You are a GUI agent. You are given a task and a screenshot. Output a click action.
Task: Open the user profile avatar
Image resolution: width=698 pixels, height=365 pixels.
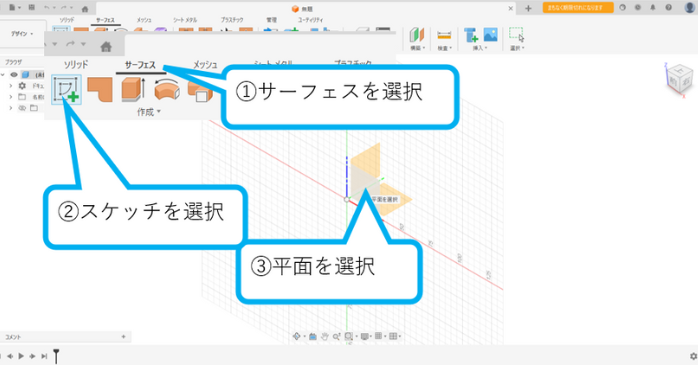[689, 7]
